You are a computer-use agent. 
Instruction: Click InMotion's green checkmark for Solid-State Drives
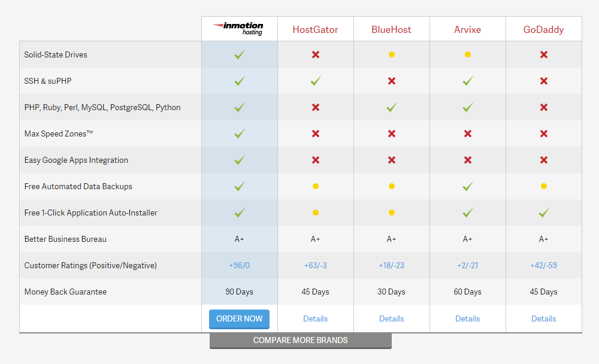point(239,54)
